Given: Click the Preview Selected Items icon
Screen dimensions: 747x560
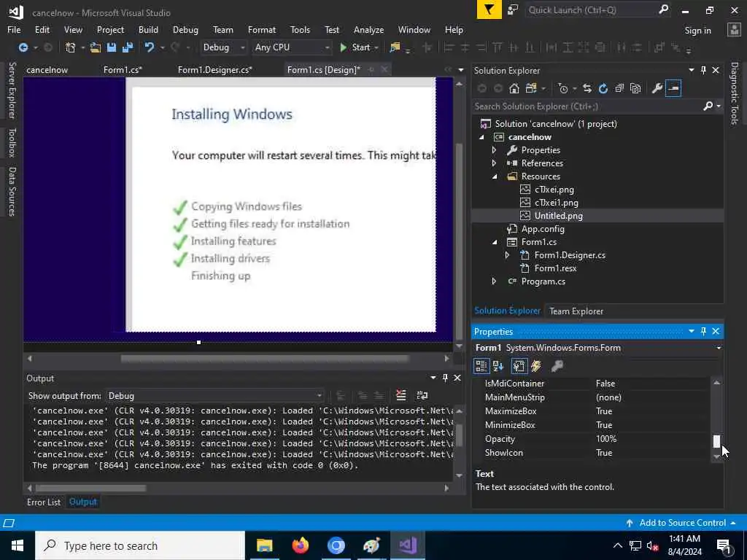Looking at the screenshot, I should click(x=673, y=88).
